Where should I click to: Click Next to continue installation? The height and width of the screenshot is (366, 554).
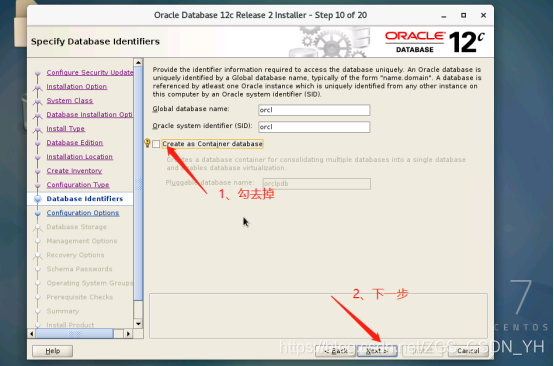(377, 351)
